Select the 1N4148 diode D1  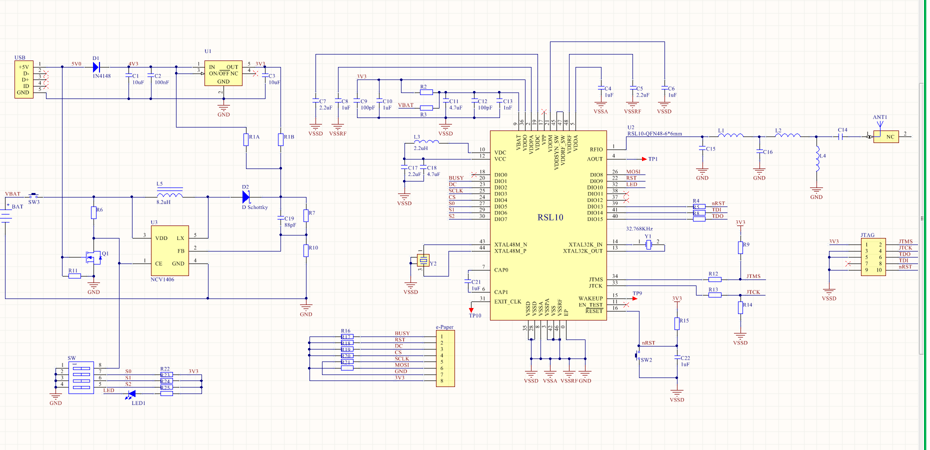pyautogui.click(x=96, y=68)
